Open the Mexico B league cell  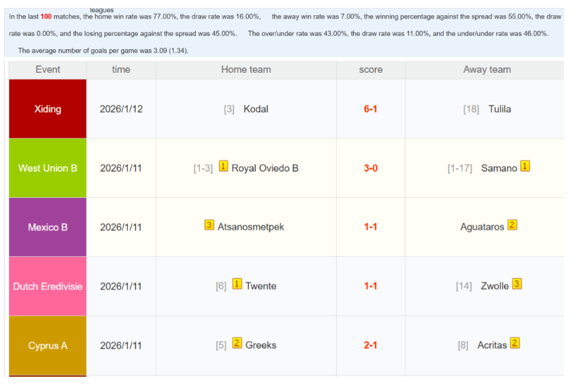[x=48, y=227]
